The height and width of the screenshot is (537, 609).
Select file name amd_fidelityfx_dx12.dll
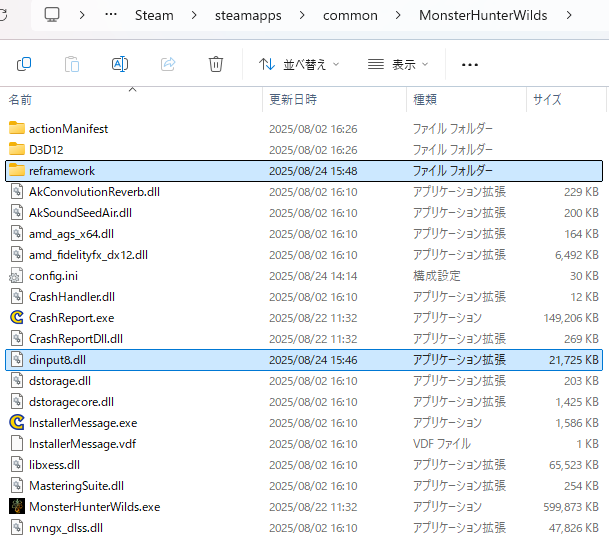click(88, 255)
